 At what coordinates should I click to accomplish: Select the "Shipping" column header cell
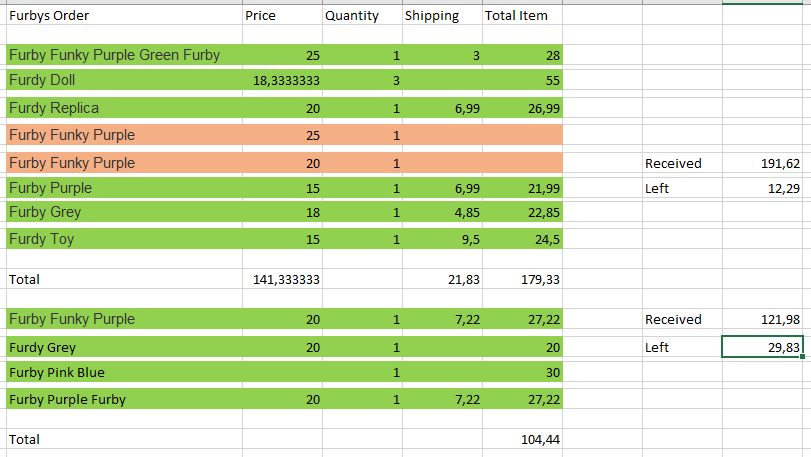tap(432, 16)
